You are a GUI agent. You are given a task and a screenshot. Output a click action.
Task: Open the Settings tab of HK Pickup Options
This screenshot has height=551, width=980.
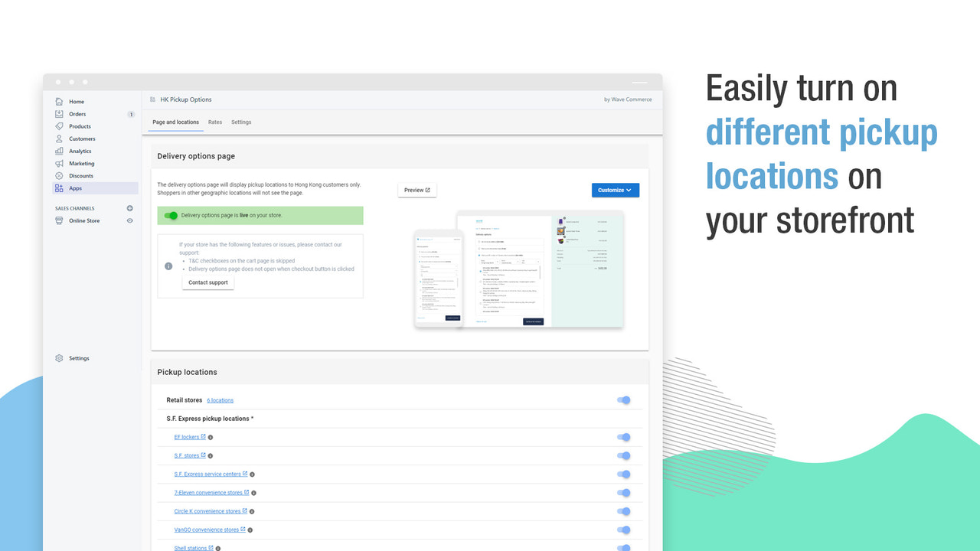point(241,122)
